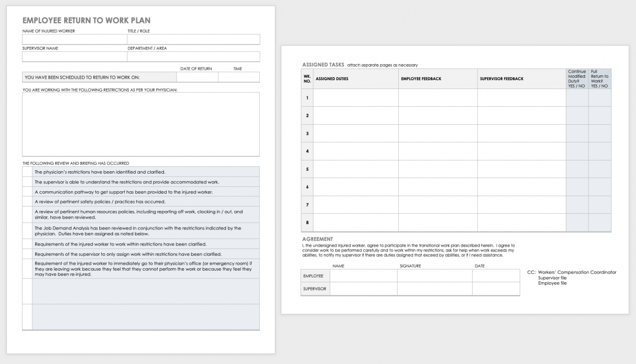The width and height of the screenshot is (636, 364).
Task: Check the physician's restrictions identified checkbox
Action: (x=26, y=171)
